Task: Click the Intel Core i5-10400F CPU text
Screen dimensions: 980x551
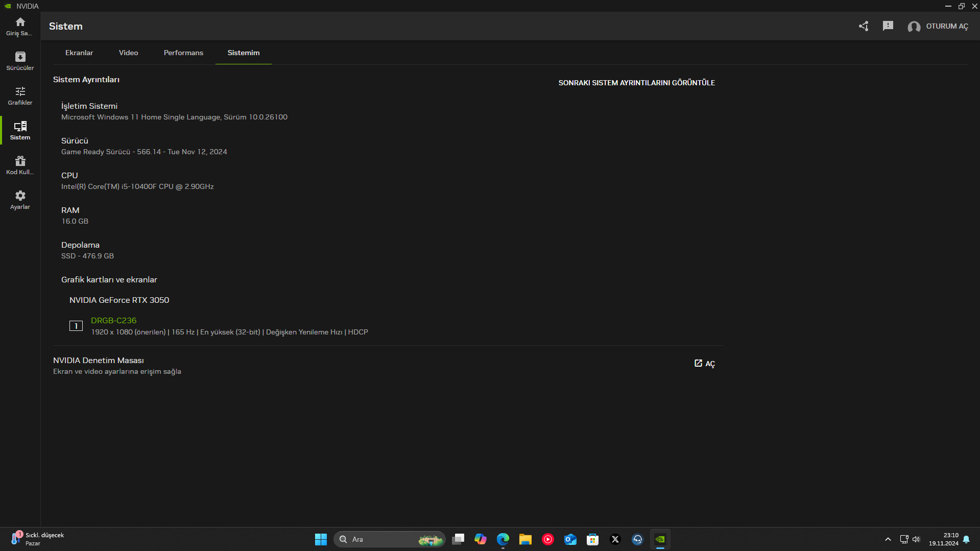Action: coord(137,187)
